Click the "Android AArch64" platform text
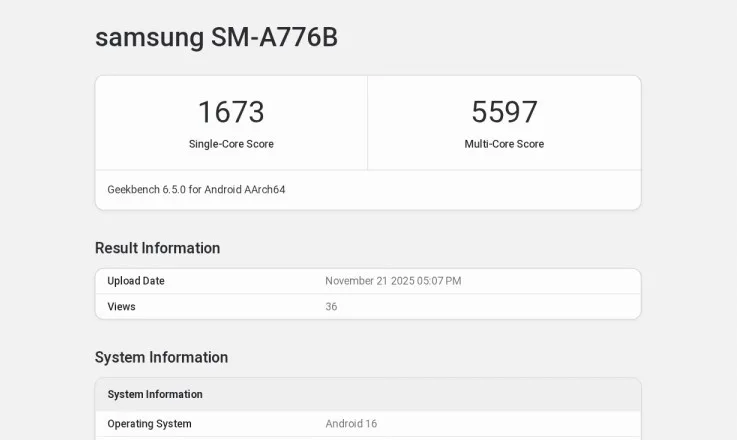The height and width of the screenshot is (440, 737). coord(245,190)
